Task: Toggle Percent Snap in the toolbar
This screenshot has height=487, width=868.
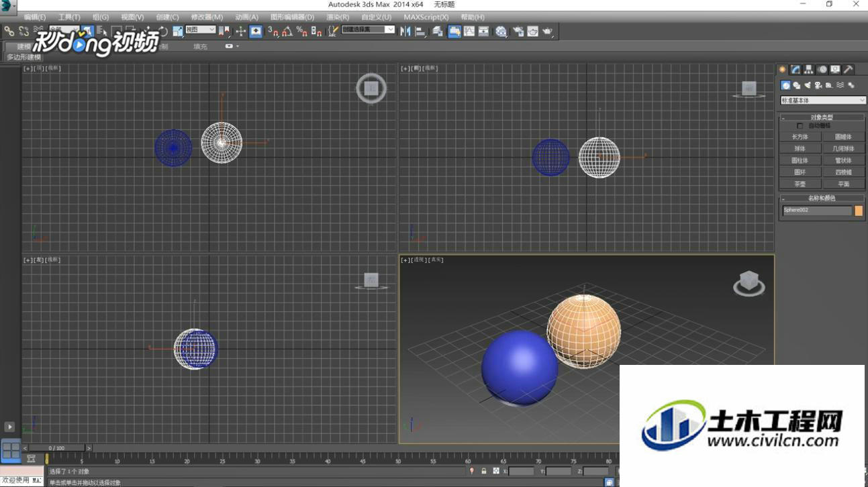Action: (302, 31)
